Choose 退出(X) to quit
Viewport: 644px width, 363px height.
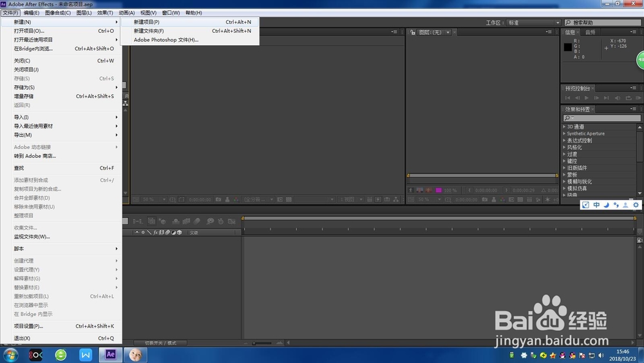(x=61, y=338)
